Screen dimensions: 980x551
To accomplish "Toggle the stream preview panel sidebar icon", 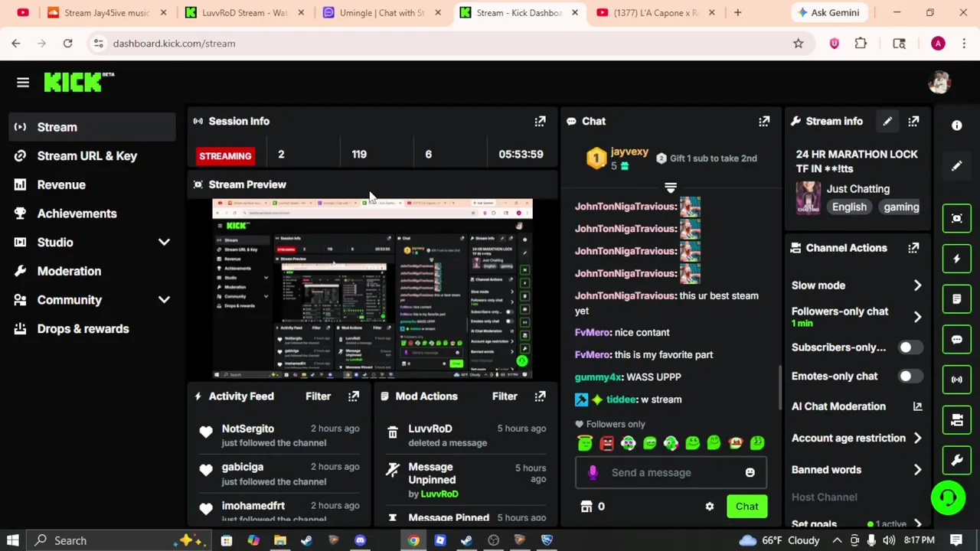I will pyautogui.click(x=957, y=219).
